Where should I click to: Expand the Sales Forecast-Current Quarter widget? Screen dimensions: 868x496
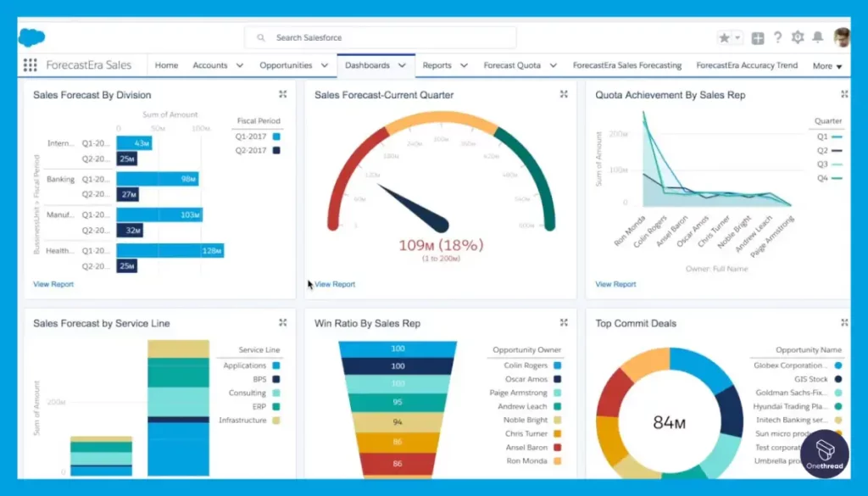coord(564,94)
